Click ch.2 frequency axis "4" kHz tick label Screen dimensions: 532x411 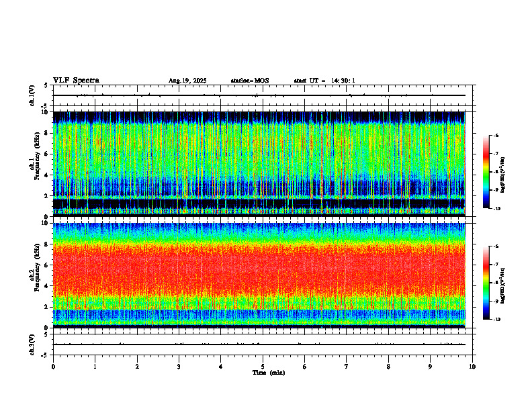(x=47, y=286)
